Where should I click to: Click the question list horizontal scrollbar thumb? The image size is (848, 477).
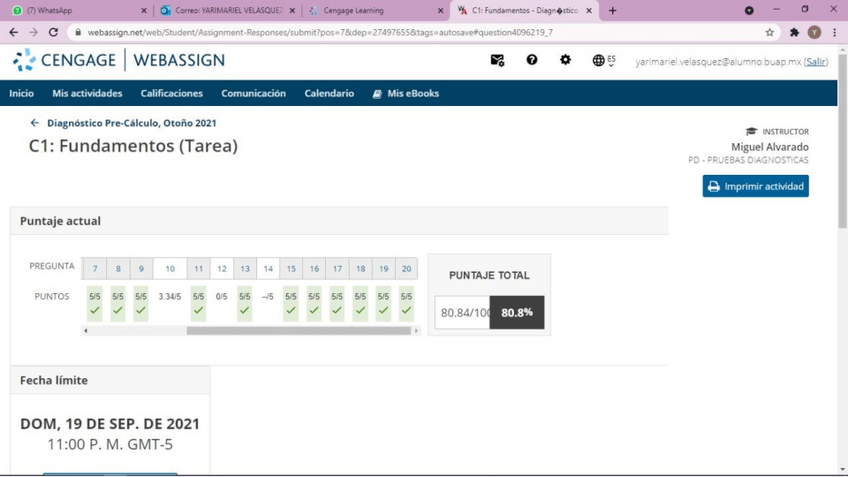[299, 330]
